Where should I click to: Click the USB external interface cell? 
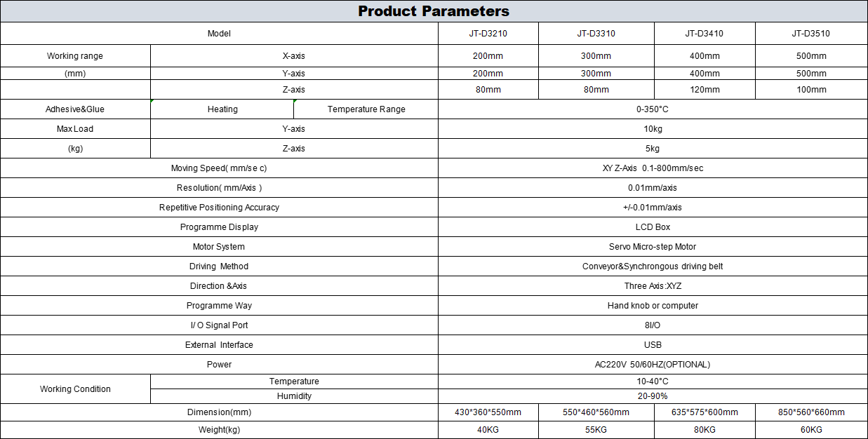click(x=653, y=345)
